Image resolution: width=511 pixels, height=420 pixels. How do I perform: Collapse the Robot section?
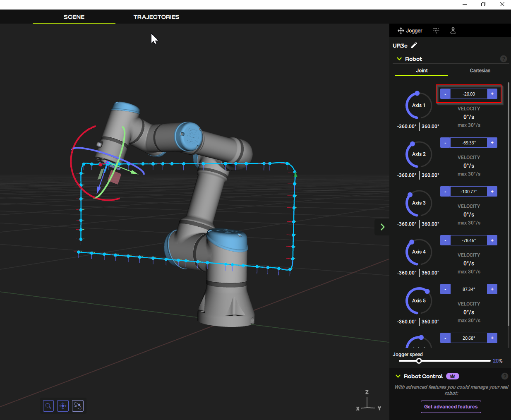398,59
